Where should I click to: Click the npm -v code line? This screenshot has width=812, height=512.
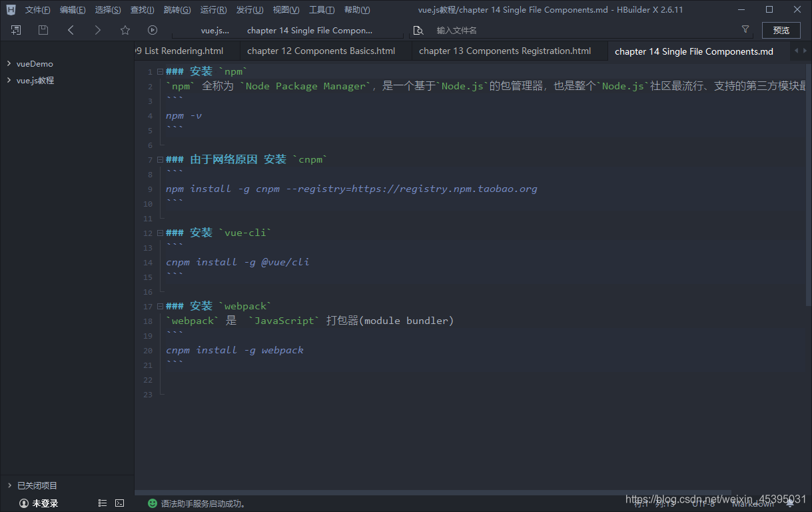click(184, 115)
